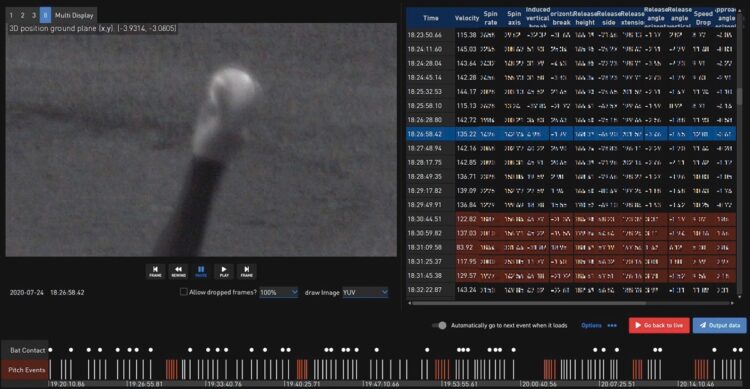The height and width of the screenshot is (389, 750).
Task: Tick the Allow dropped frames checkbox
Action: click(183, 292)
